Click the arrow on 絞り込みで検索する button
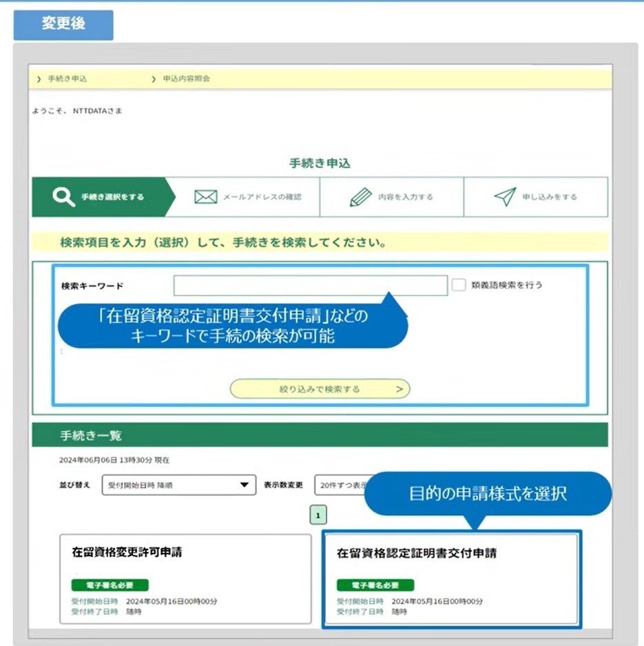This screenshot has height=646, width=644. click(x=399, y=389)
